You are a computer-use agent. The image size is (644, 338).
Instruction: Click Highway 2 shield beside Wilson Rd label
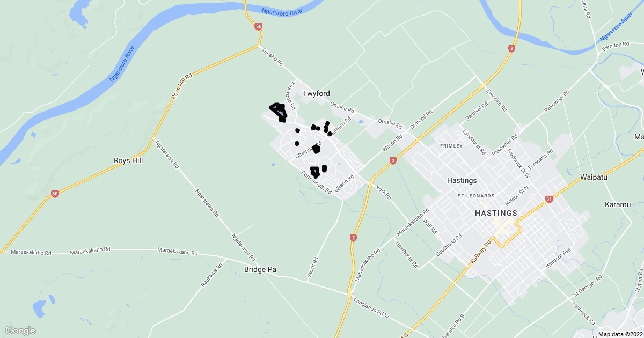(x=393, y=160)
